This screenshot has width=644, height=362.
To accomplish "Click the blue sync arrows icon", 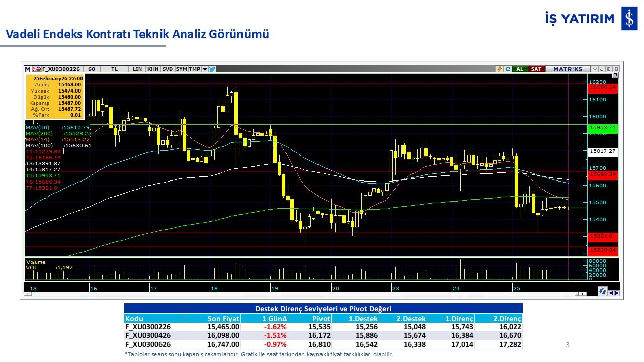I will [x=602, y=291].
